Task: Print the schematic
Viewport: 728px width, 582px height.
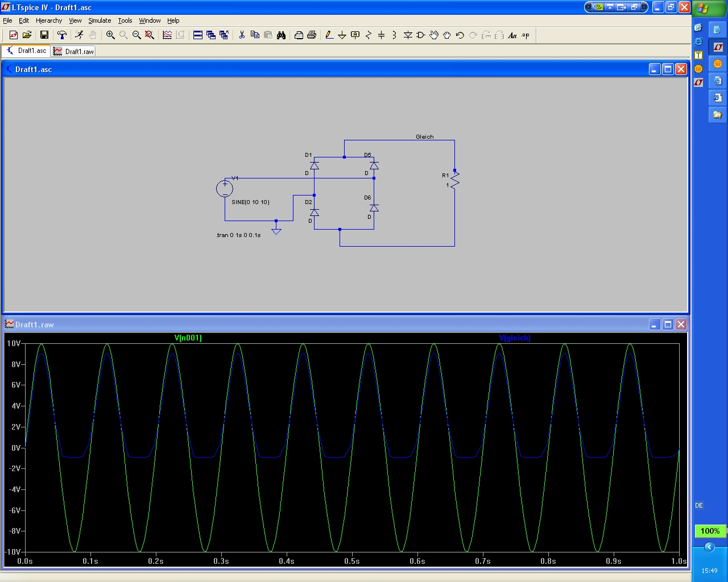Action: [312, 35]
